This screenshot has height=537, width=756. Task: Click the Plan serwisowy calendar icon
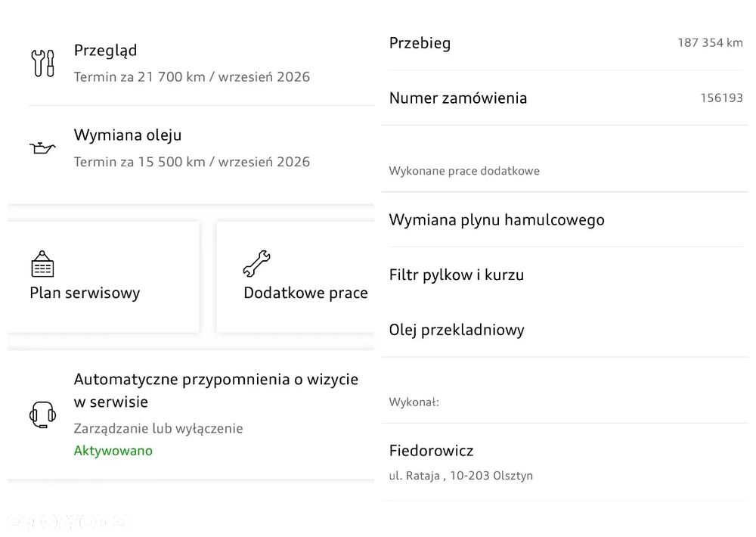coord(42,264)
